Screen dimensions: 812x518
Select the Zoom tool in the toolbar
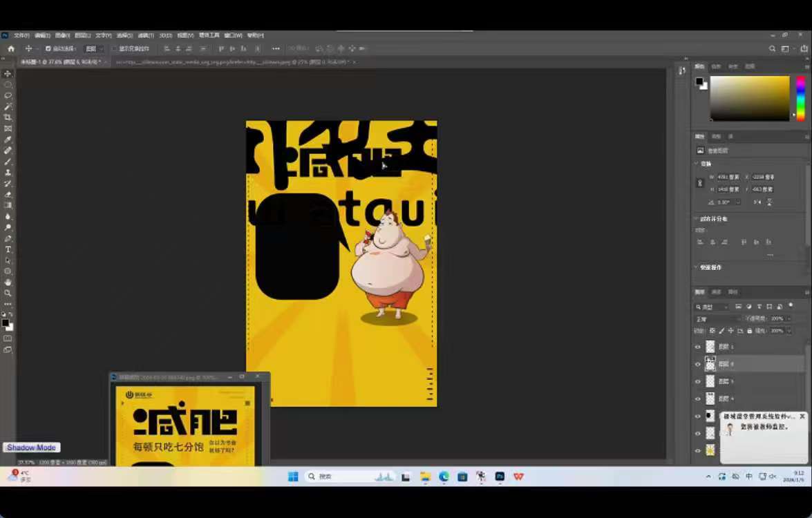[x=8, y=293]
